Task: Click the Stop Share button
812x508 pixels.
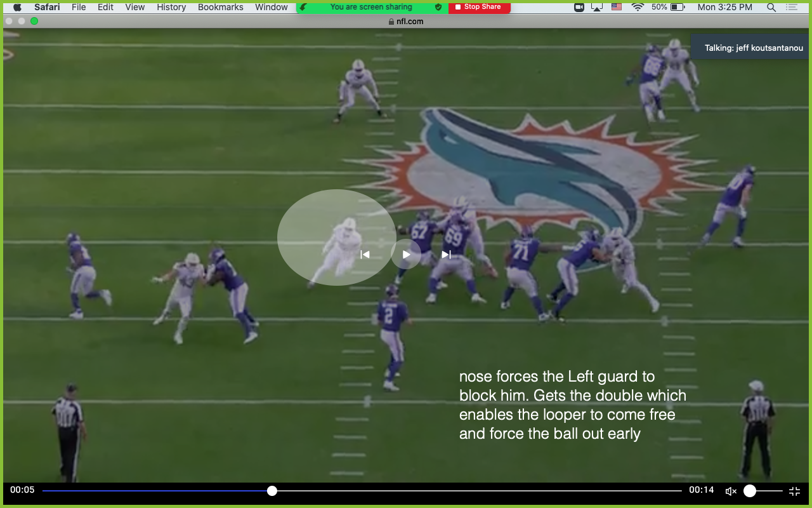Action: pos(479,7)
